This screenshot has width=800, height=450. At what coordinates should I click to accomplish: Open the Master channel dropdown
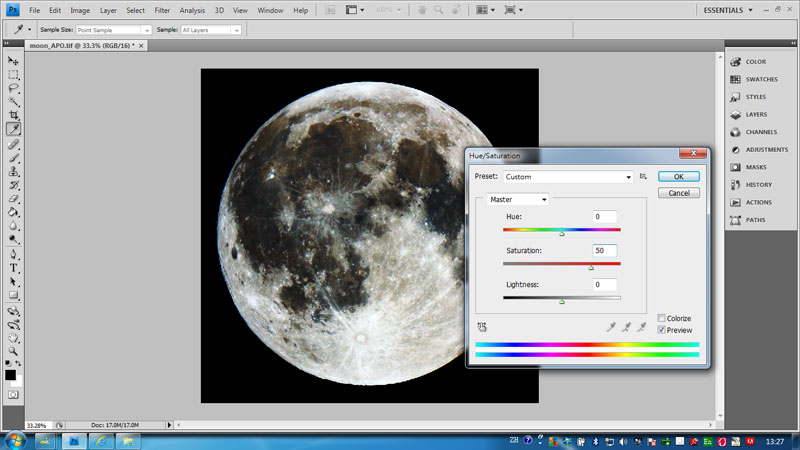tap(517, 199)
